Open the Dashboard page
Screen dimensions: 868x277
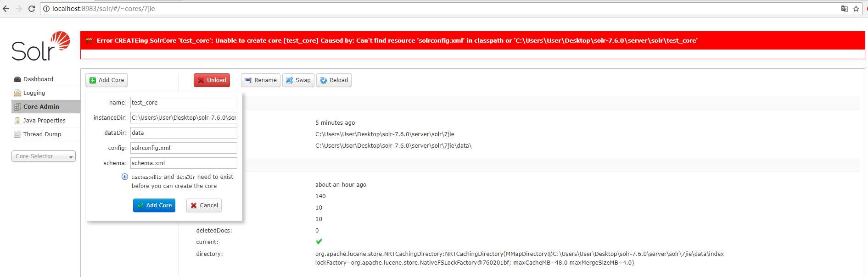coord(38,79)
